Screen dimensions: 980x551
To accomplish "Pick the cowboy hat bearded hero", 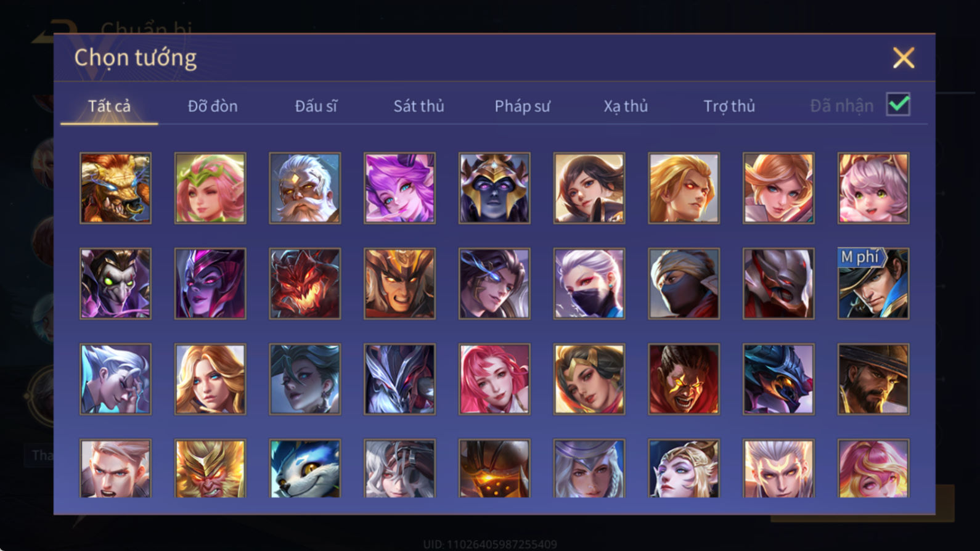I will [873, 378].
